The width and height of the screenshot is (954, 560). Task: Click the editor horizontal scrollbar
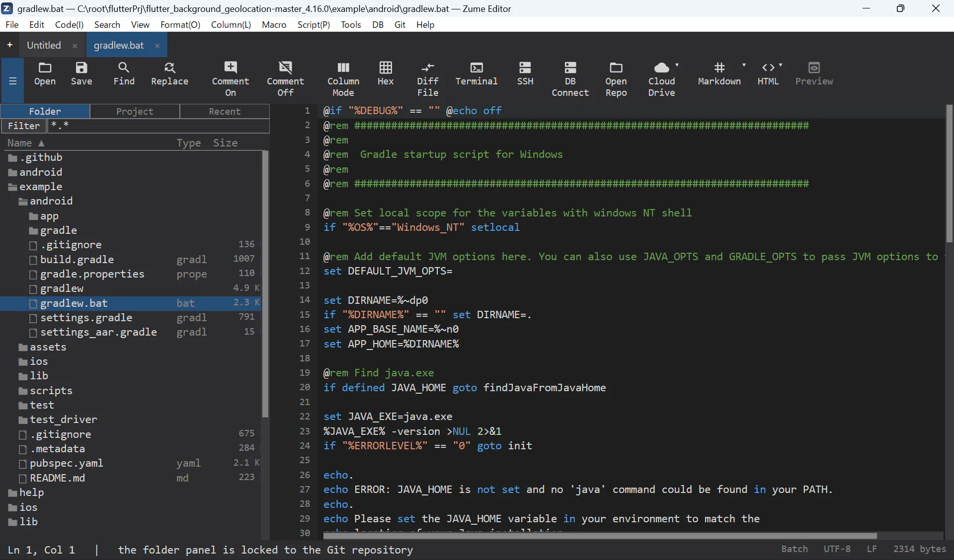(600, 536)
